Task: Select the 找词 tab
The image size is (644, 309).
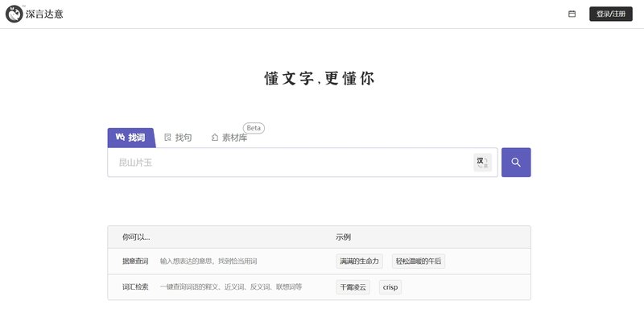Action: 131,138
